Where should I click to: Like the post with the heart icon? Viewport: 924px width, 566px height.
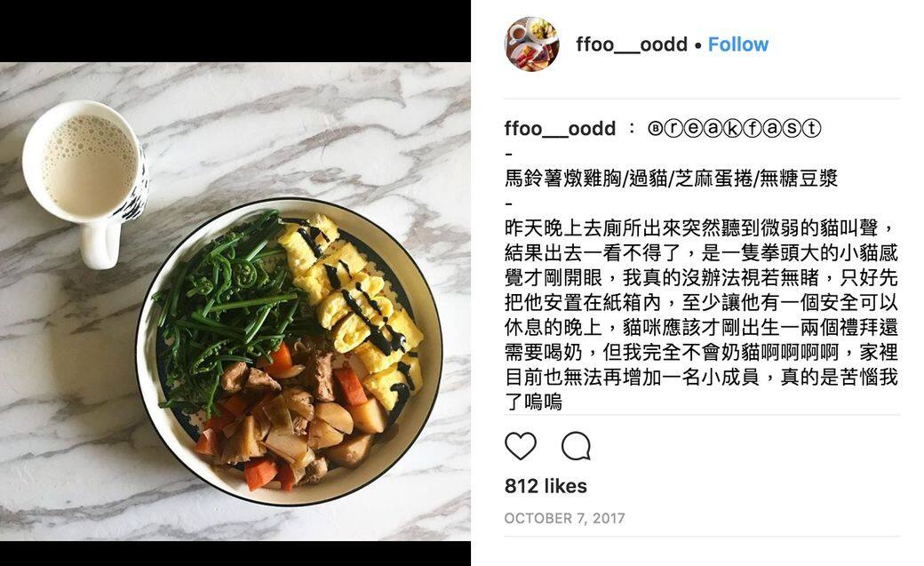pos(521,446)
